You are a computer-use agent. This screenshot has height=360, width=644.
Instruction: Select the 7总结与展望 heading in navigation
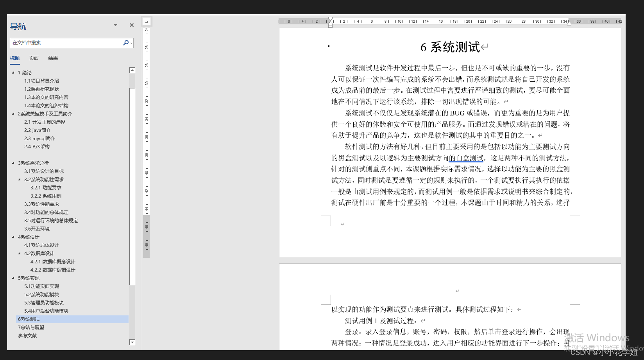coord(31,327)
